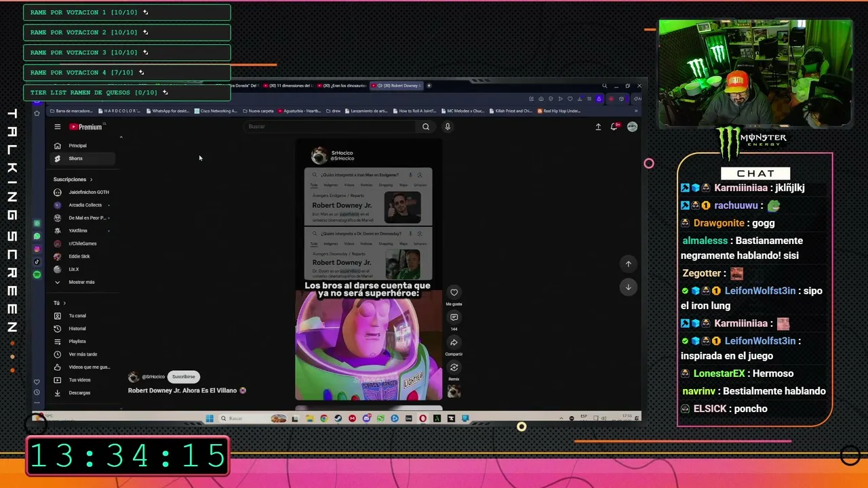
Task: Start voice search with microphone icon
Action: pyautogui.click(x=448, y=127)
